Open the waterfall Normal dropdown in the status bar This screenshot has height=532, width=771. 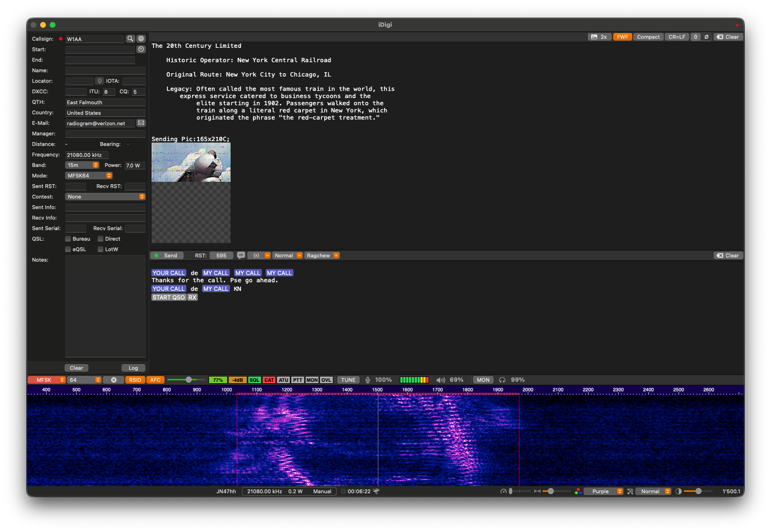(654, 491)
